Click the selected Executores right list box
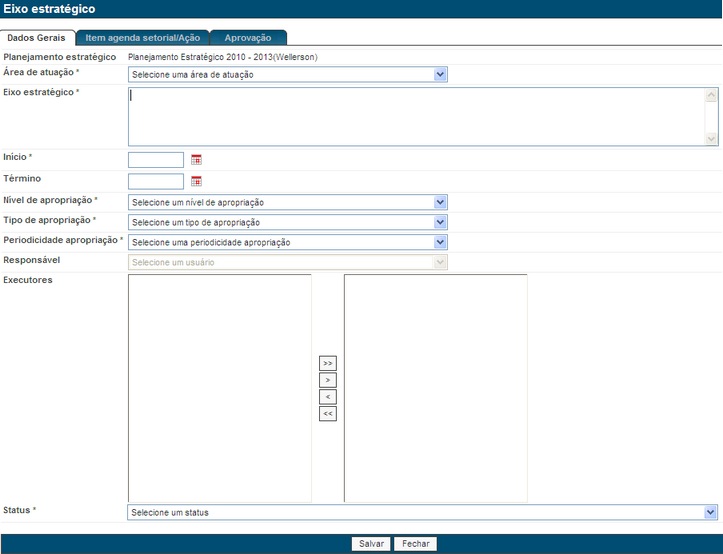 pyautogui.click(x=436, y=388)
